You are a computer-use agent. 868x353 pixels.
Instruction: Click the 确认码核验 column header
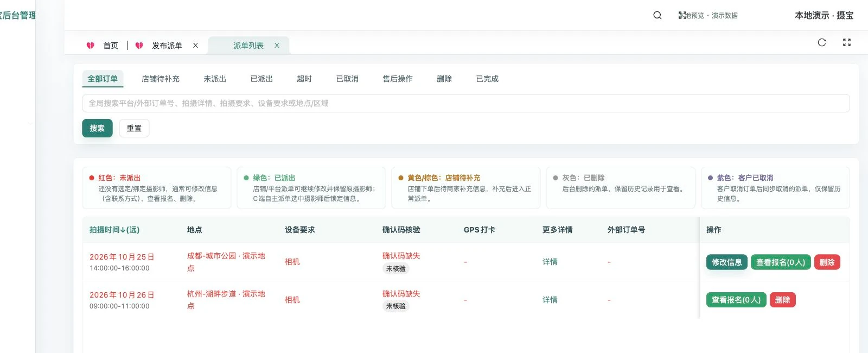click(x=401, y=230)
